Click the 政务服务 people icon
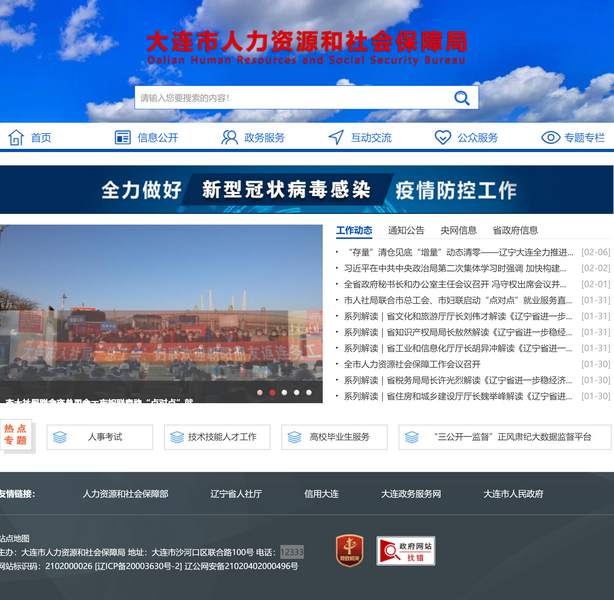This screenshot has width=614, height=600. click(229, 138)
